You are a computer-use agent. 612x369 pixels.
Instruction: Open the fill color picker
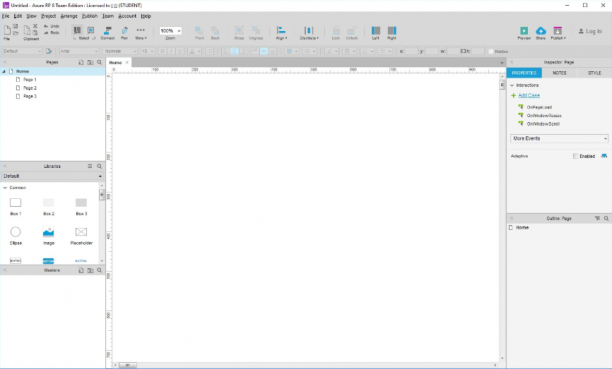tap(292, 51)
